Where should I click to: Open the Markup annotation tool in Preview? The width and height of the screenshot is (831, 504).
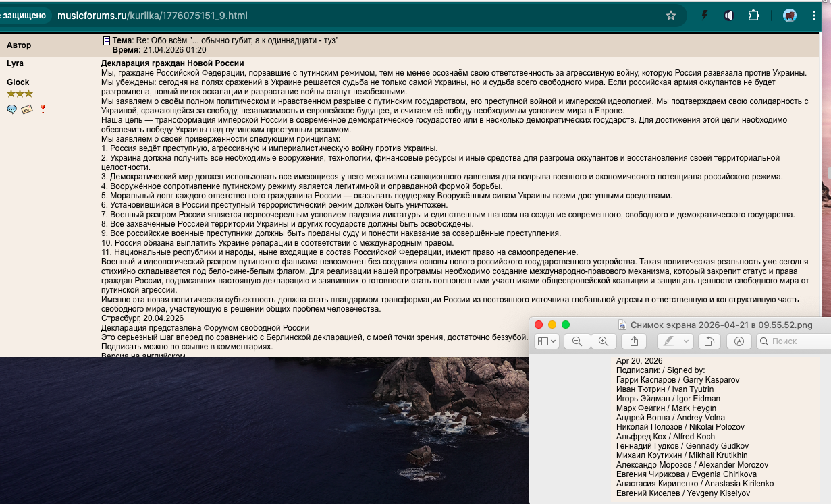(740, 341)
